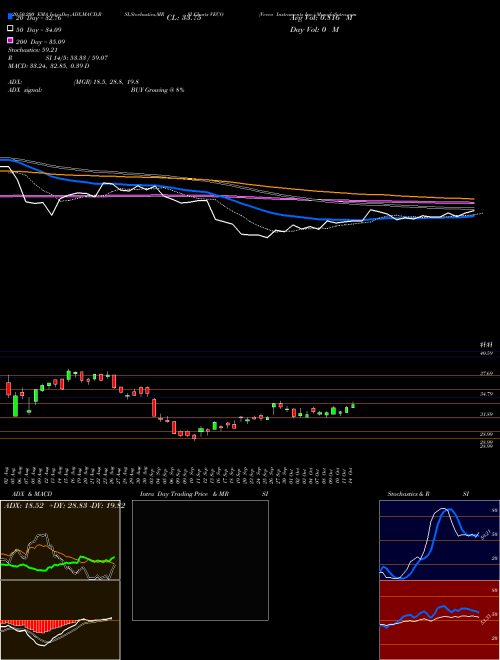Click the 37.69 price axis label

coord(487,373)
